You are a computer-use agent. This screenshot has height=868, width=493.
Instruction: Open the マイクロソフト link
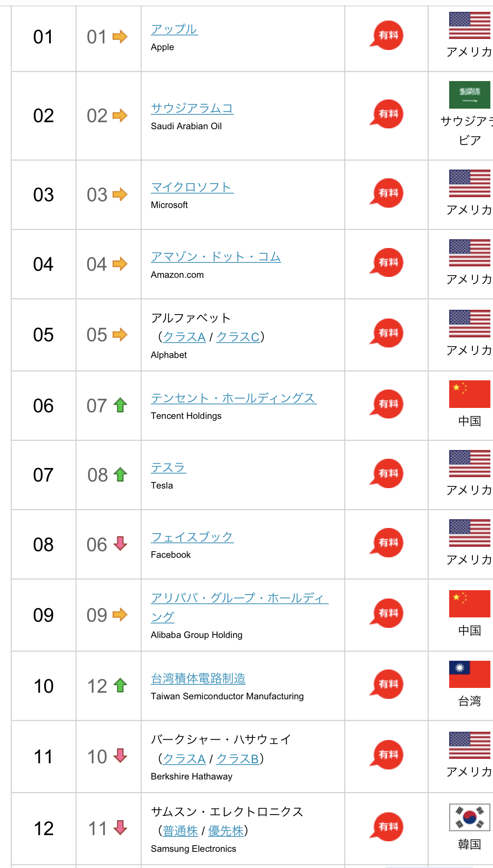click(x=192, y=187)
